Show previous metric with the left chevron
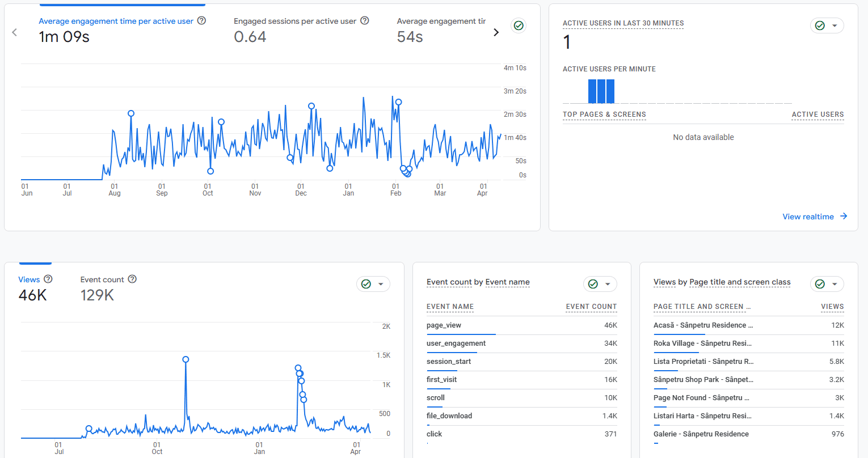 (x=15, y=32)
